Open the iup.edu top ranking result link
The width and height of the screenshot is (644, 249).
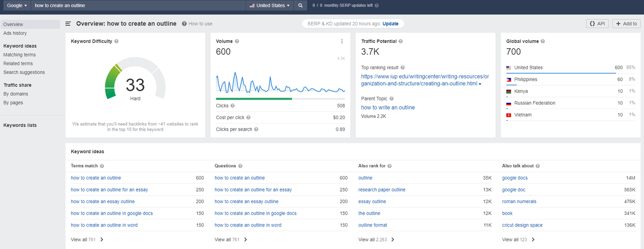pyautogui.click(x=425, y=80)
